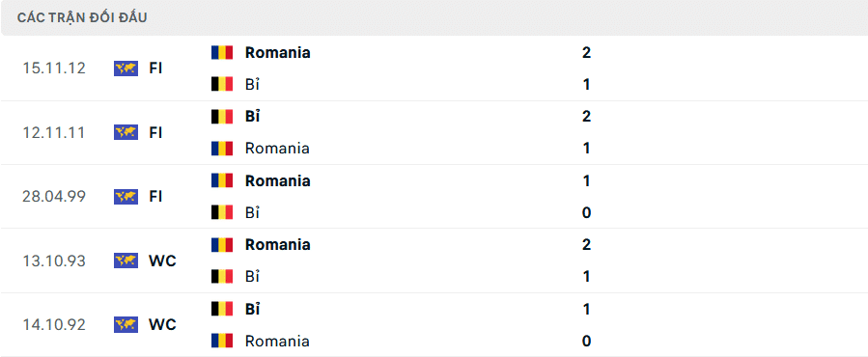Viewport: 868px width, 357px height.
Task: Open Bỉ team link in 13.10.93 match
Action: tap(252, 276)
